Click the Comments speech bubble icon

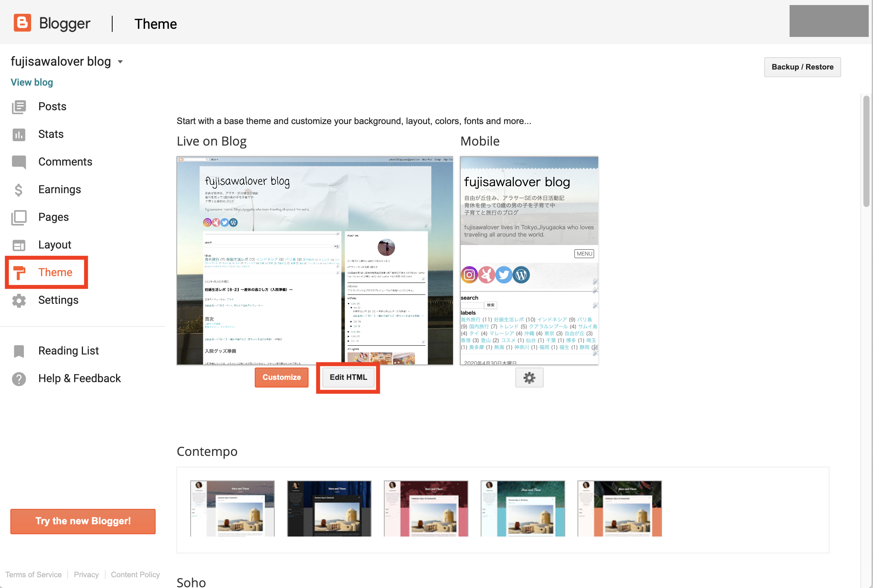tap(19, 162)
